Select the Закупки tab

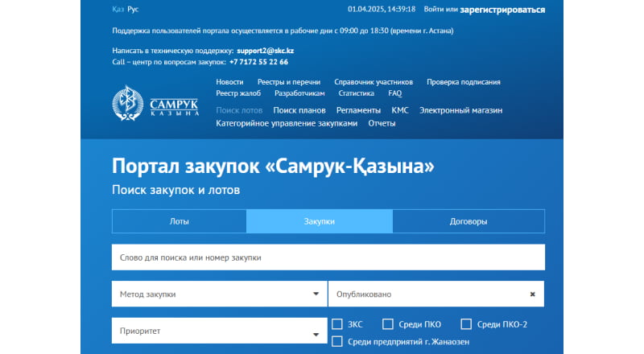[x=320, y=221]
